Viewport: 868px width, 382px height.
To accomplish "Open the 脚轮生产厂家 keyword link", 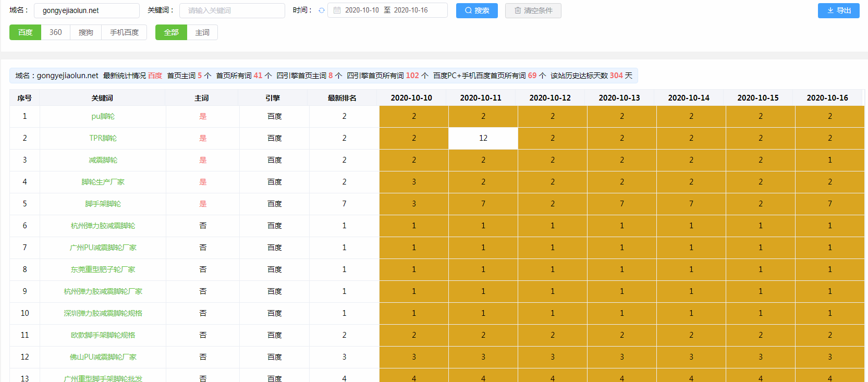I will click(x=103, y=182).
